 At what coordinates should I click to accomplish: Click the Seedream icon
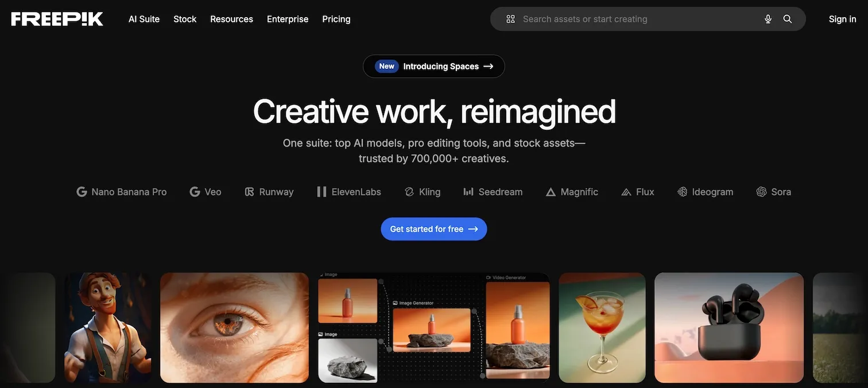coord(467,191)
